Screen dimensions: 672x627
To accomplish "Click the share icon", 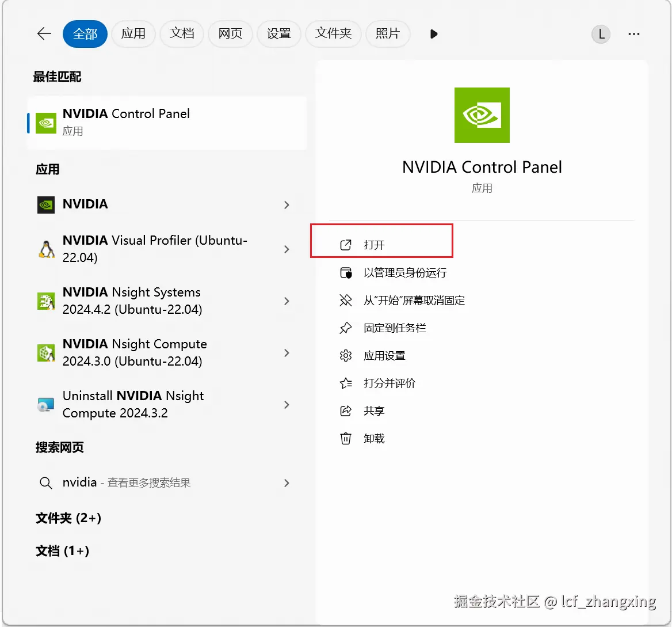I will click(346, 411).
